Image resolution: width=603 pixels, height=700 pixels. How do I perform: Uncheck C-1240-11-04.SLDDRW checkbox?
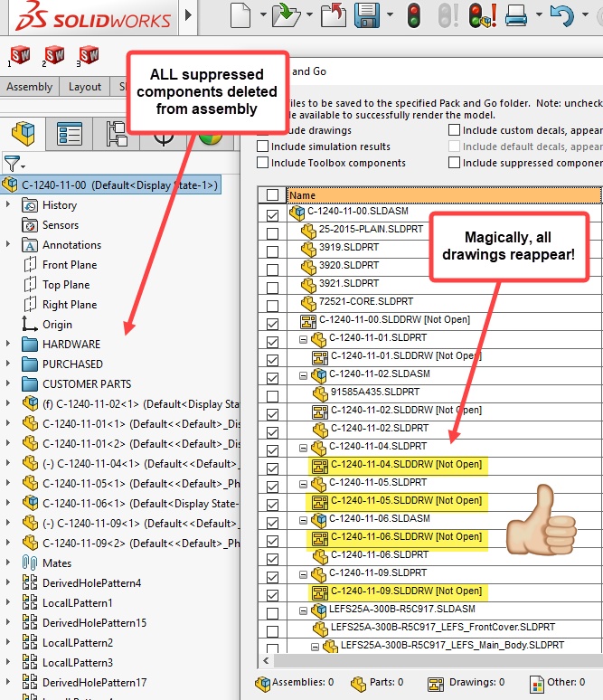[x=272, y=468]
